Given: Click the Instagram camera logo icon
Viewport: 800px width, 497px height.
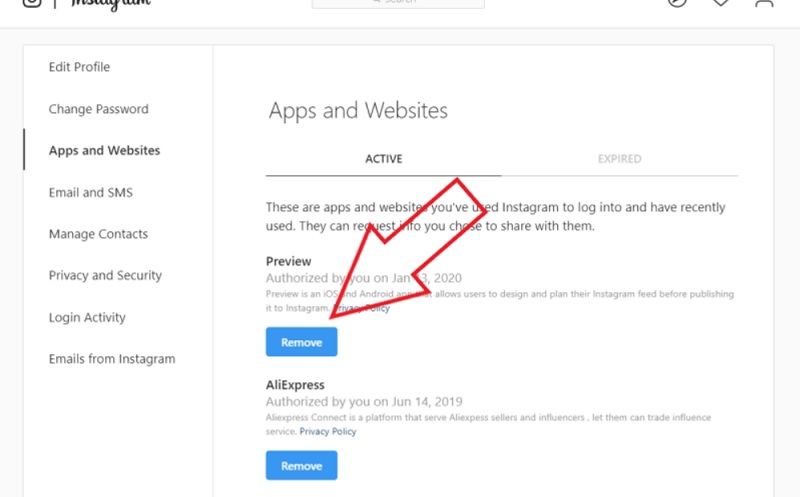Looking at the screenshot, I should pos(32,3).
